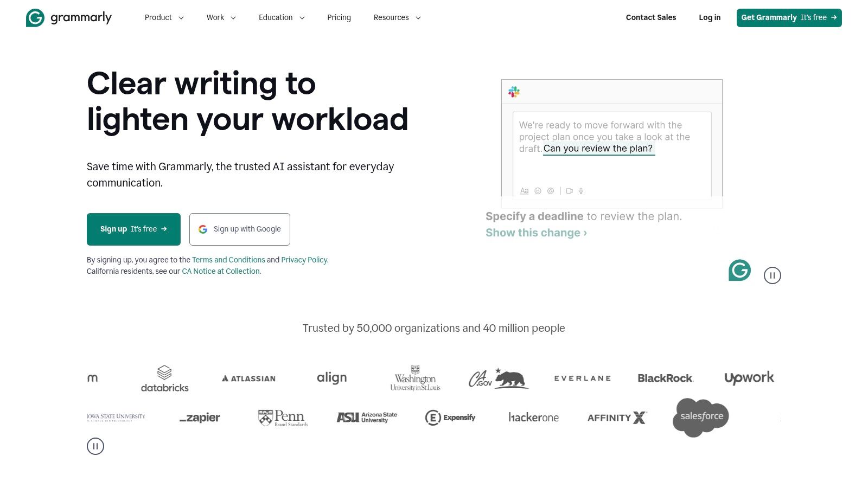Click the Arizona State University logo
Screen dimensions: 868x488
pos(367,418)
